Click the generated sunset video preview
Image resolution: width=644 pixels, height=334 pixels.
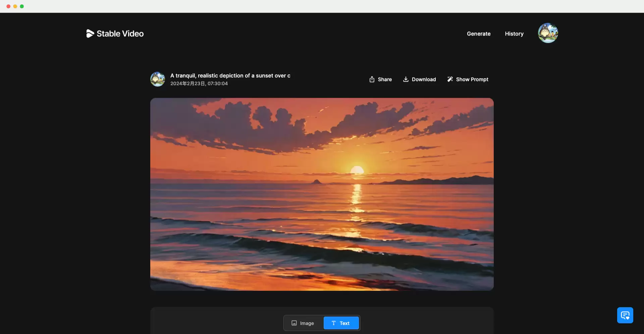(x=322, y=194)
